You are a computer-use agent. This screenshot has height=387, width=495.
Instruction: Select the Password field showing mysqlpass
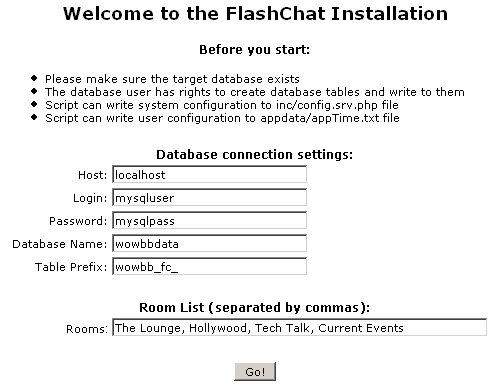click(x=209, y=221)
